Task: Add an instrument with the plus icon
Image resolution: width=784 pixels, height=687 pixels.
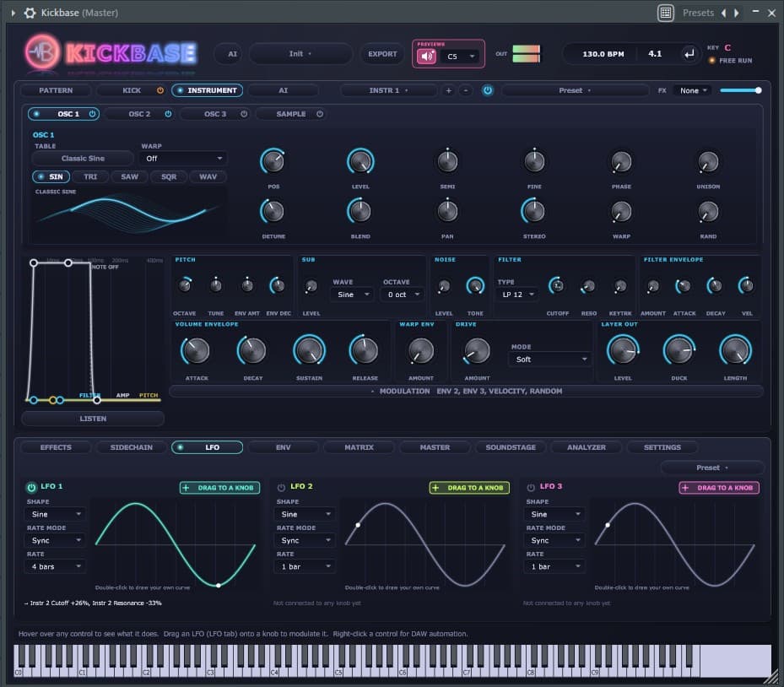Action: 448,90
